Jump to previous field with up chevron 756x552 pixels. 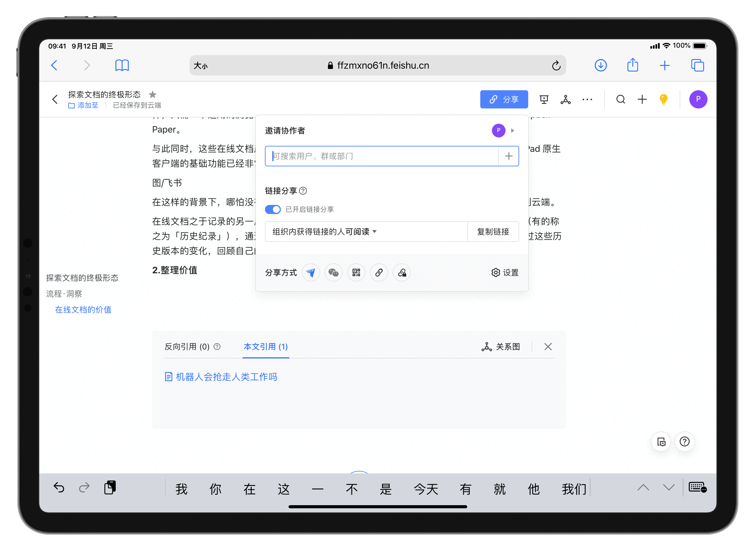pyautogui.click(x=643, y=488)
